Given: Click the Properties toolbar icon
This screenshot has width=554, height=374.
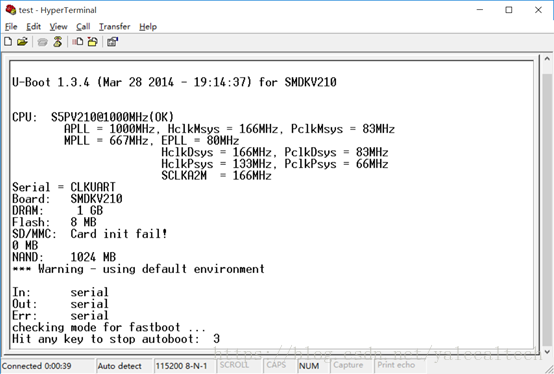Looking at the screenshot, I should pyautogui.click(x=113, y=42).
